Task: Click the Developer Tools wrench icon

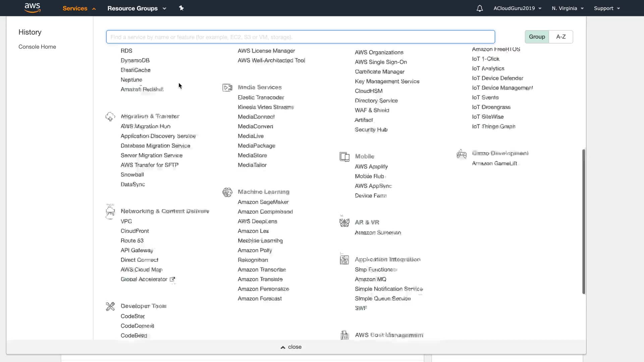Action: [110, 306]
